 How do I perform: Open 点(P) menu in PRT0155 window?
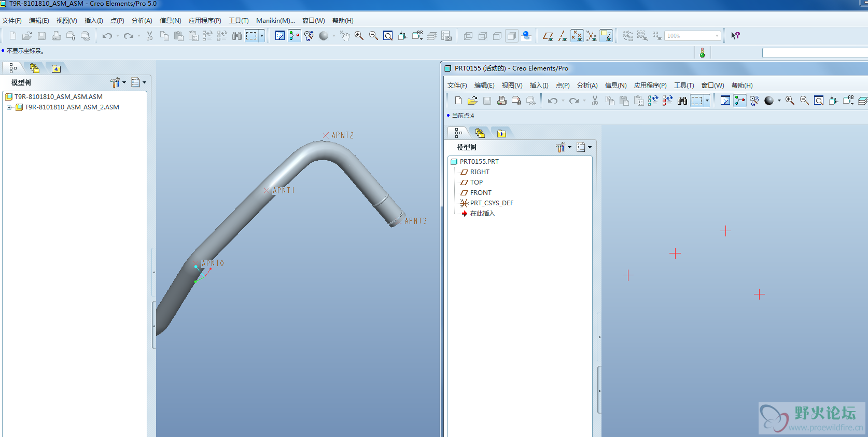pos(563,86)
